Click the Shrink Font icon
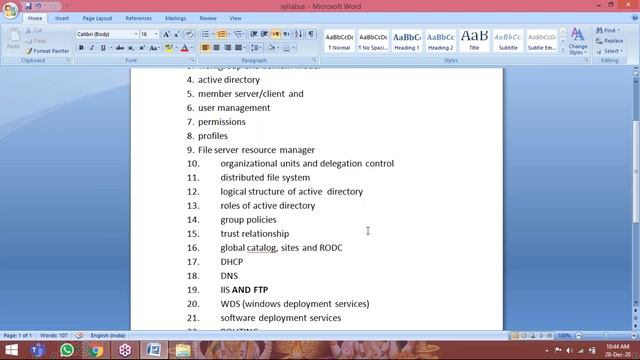Screen dimensions: 640x360 click(177, 34)
